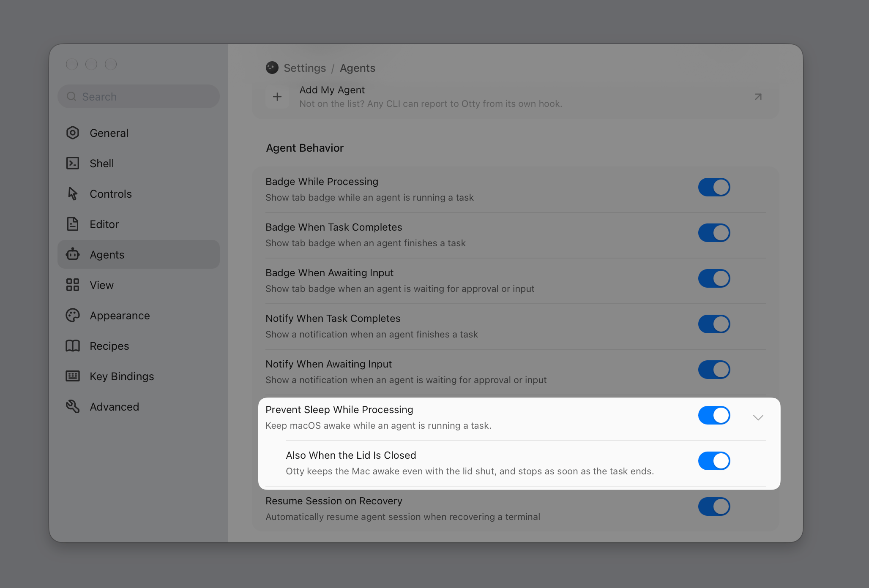Click into the Search field
The height and width of the screenshot is (588, 869).
[139, 97]
